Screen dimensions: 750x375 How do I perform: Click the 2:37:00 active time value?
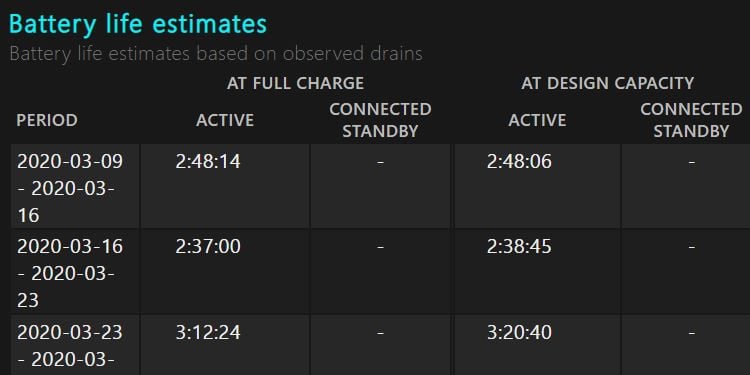point(208,247)
